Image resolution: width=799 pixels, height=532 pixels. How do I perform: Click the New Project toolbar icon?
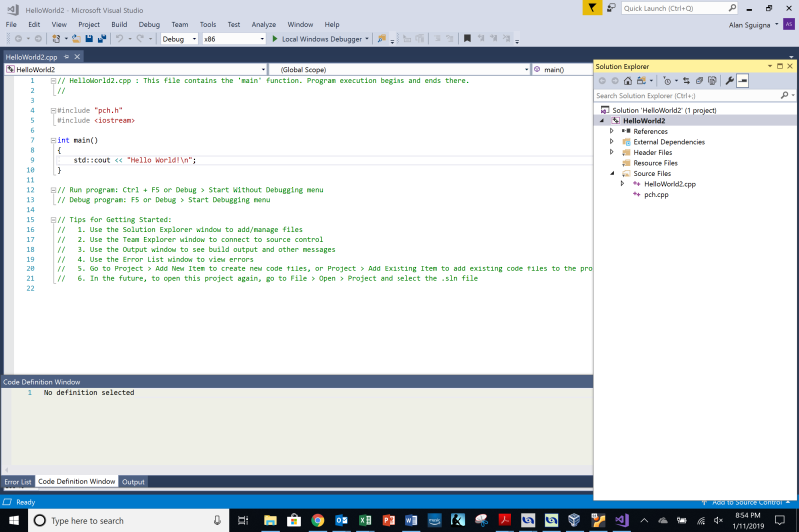coord(56,39)
